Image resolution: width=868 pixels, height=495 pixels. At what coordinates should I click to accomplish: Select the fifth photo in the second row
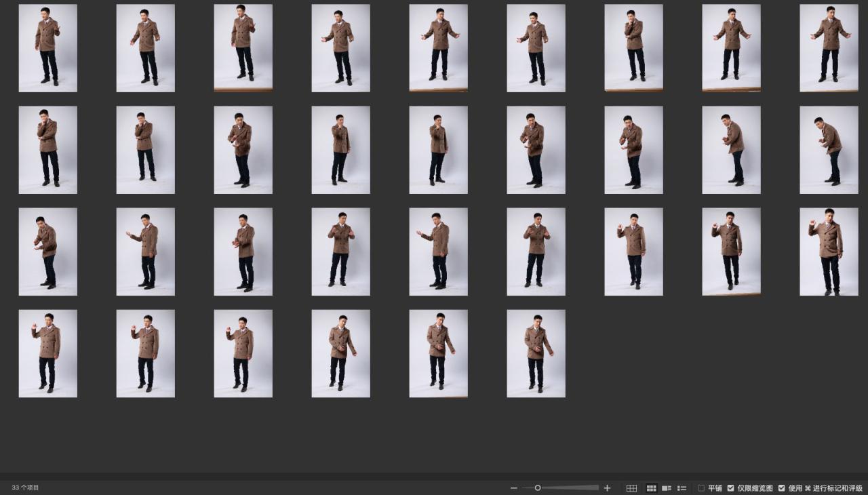(438, 150)
